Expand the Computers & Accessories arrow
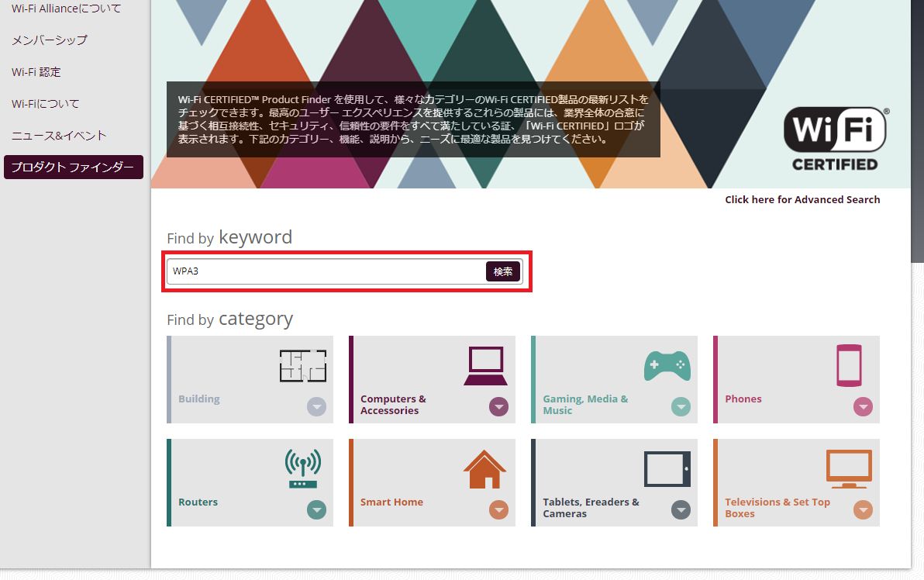924x580 pixels. 498,407
